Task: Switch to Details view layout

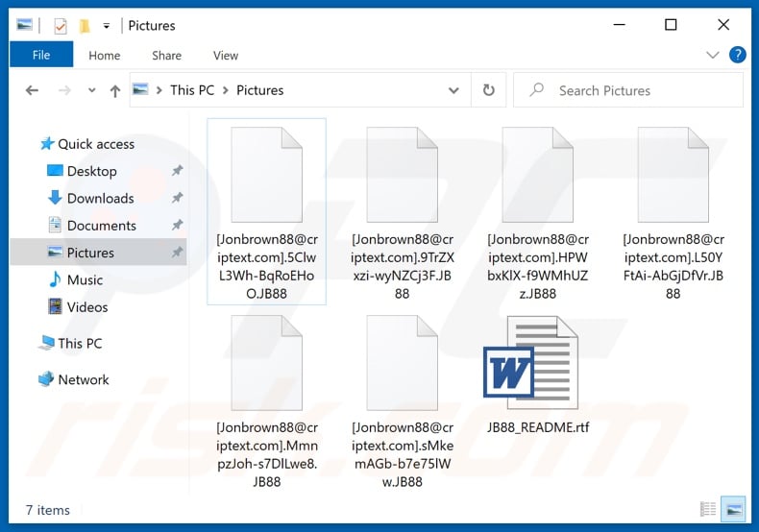Action: tap(708, 509)
